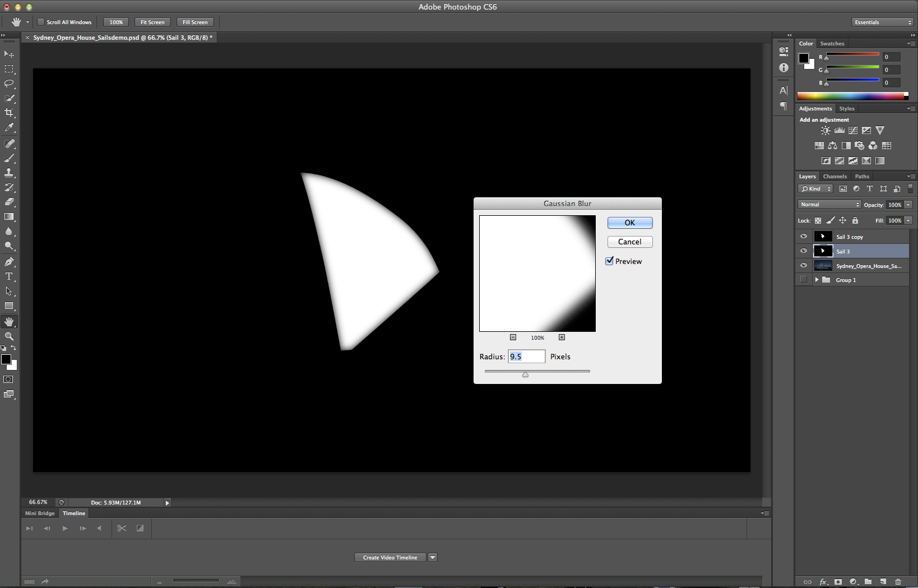Click the Split at Playhead scissors icon
918x588 pixels.
(x=122, y=528)
